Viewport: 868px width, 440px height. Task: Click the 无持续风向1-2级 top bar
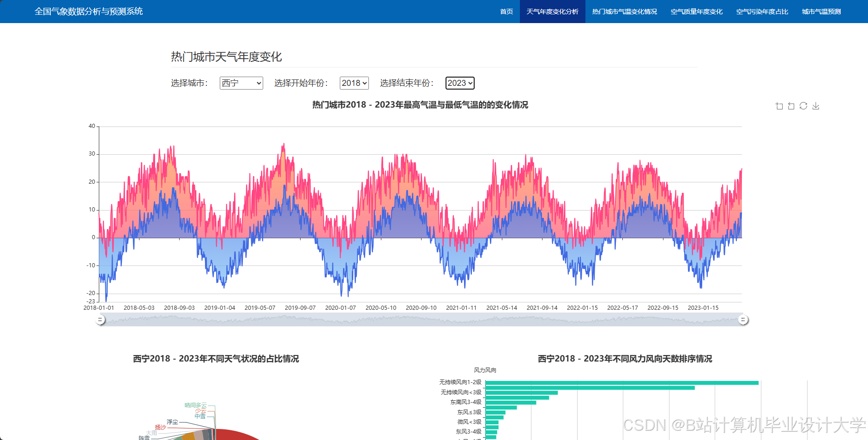click(622, 383)
